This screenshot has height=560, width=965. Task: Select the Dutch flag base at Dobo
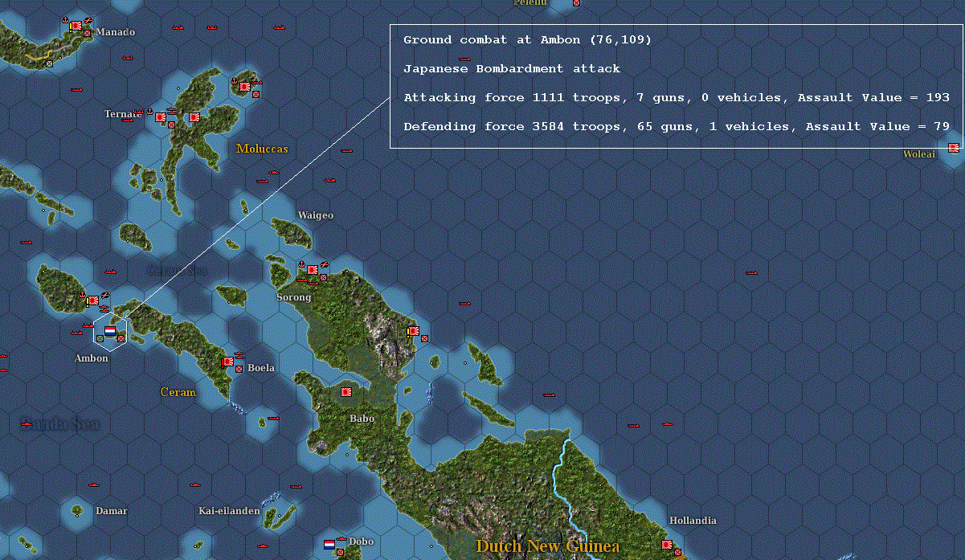(329, 544)
